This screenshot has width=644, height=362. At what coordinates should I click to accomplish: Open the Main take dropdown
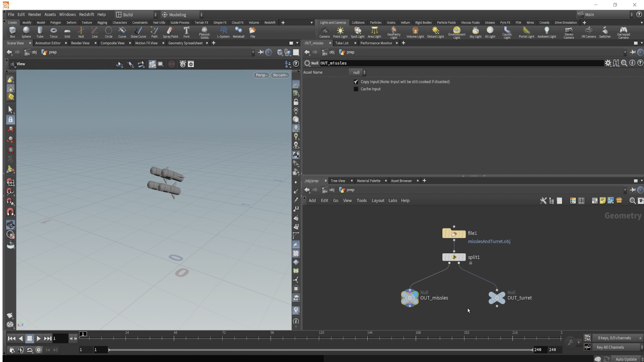[605, 15]
